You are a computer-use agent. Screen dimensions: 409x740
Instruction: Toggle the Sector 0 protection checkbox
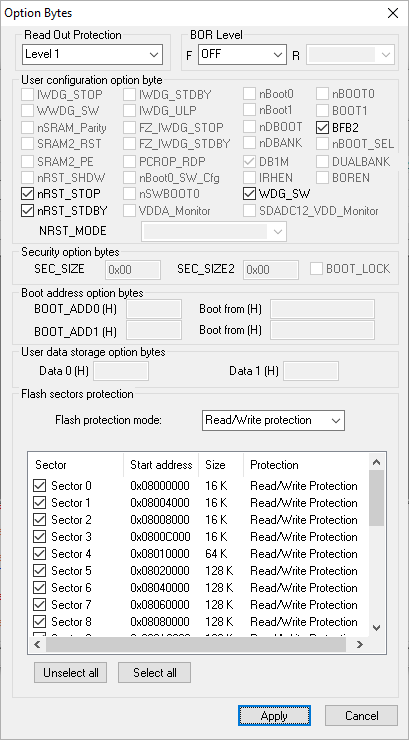coord(40,486)
